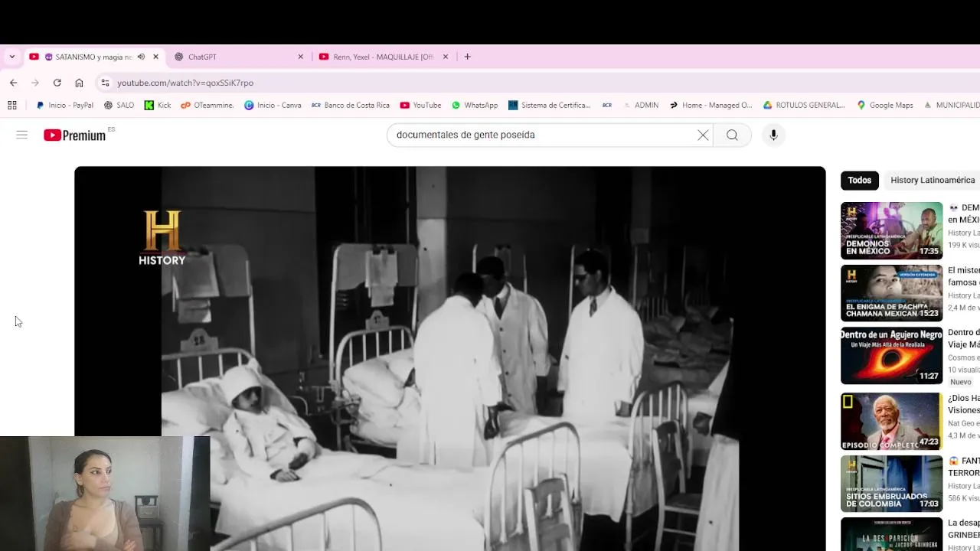Mute the audio-playing SATANISMO tab speaker icon
This screenshot has width=980, height=551.
pyautogui.click(x=141, y=57)
